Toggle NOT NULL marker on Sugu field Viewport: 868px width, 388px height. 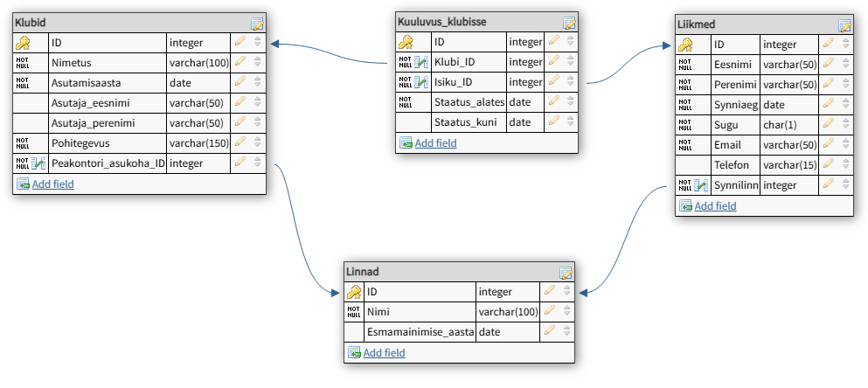click(684, 125)
